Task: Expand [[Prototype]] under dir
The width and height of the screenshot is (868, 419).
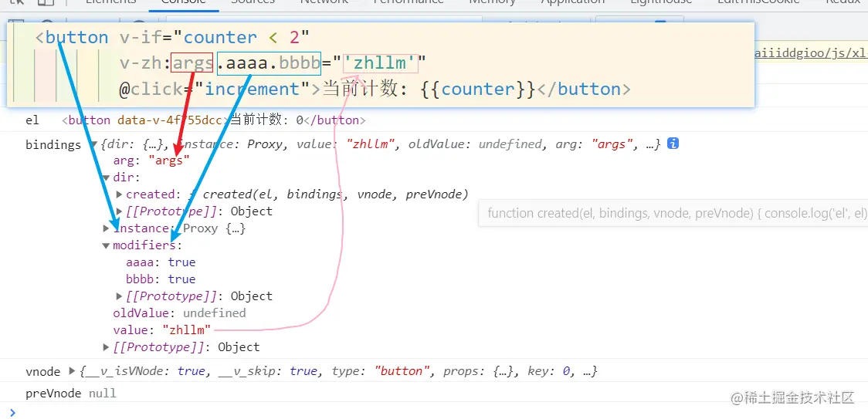Action: [119, 211]
